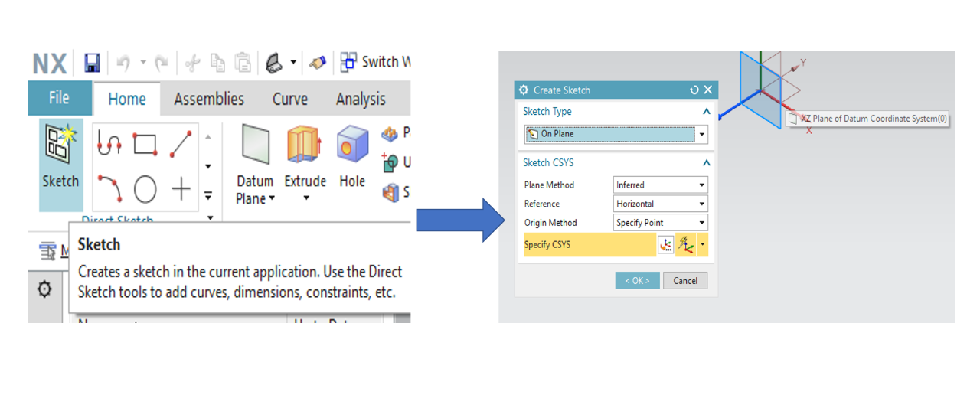Collapse the Sketch CSYS section
Screen dimensions: 980x418
click(706, 163)
